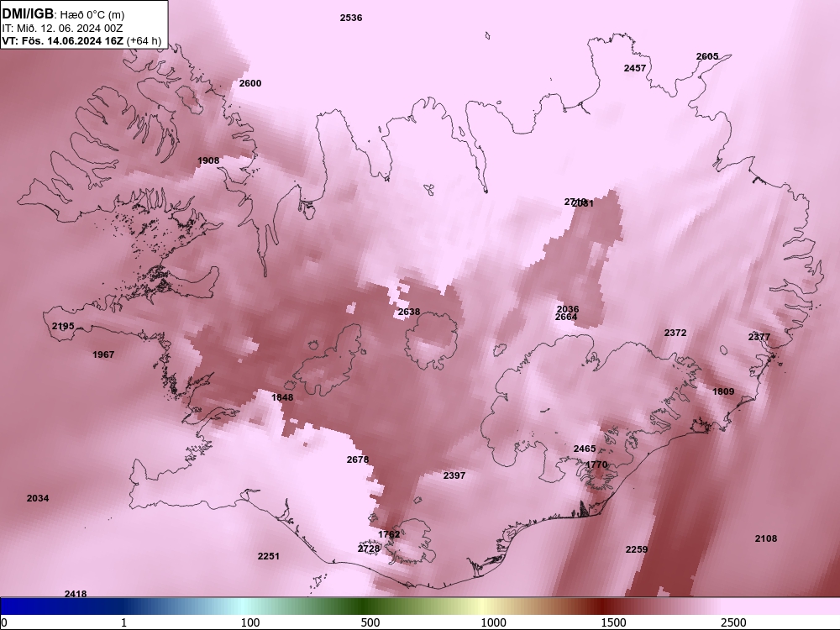Click the 0 label on the color scale
Viewport: 840px width, 630px height.
[5, 622]
